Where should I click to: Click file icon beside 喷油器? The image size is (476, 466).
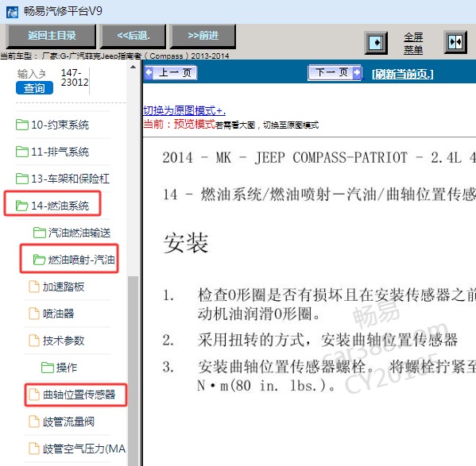[34, 314]
